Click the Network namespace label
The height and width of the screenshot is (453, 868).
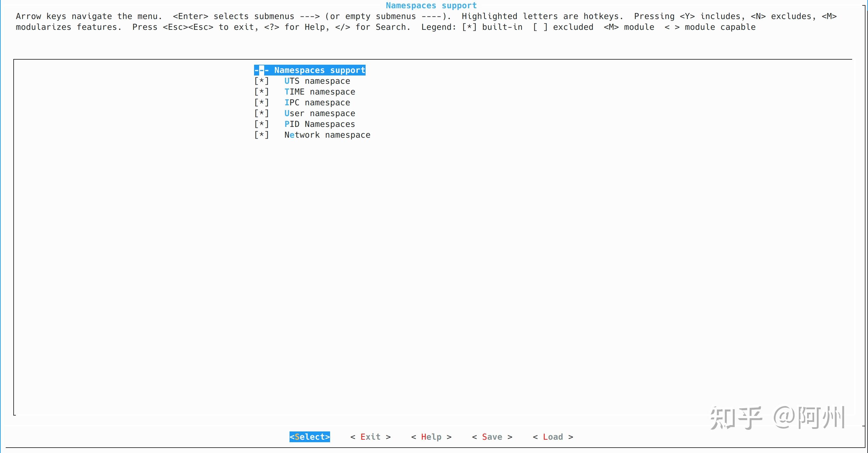click(327, 135)
